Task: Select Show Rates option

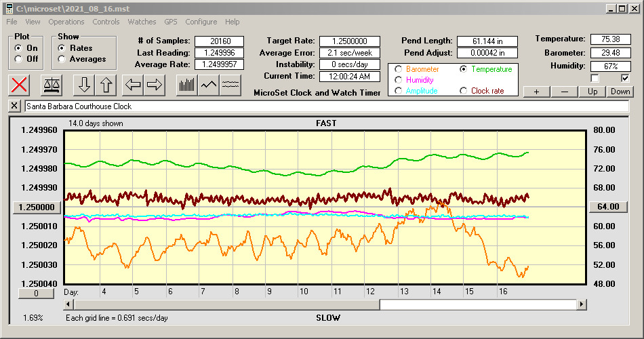Action: pos(62,48)
